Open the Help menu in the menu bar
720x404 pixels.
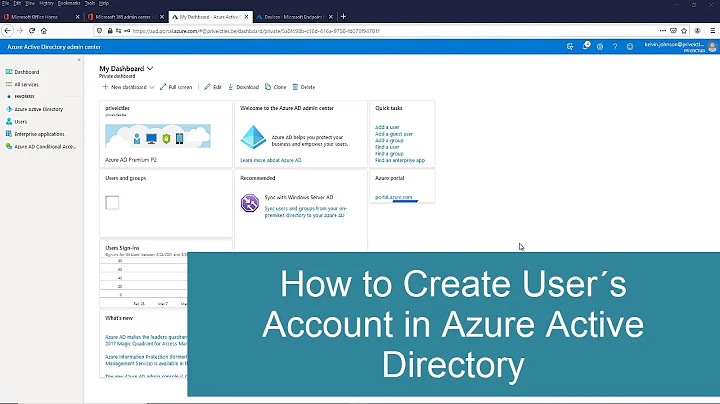104,3
